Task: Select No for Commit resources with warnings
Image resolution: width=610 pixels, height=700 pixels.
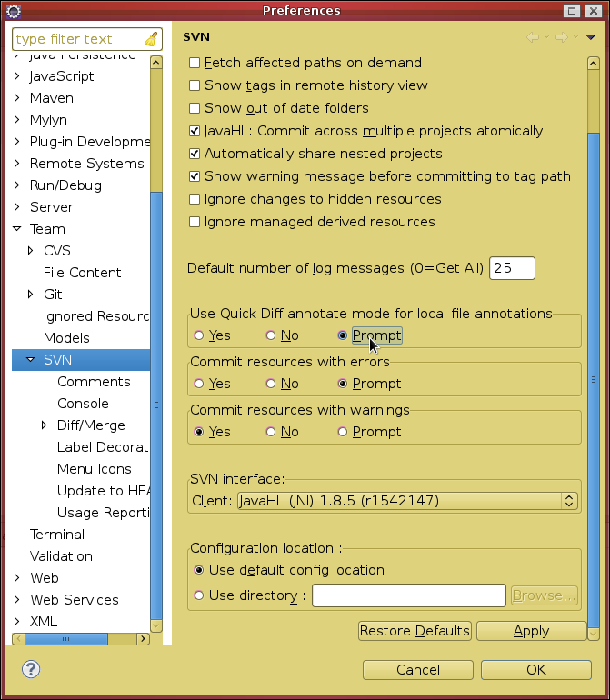Action: pos(271,432)
